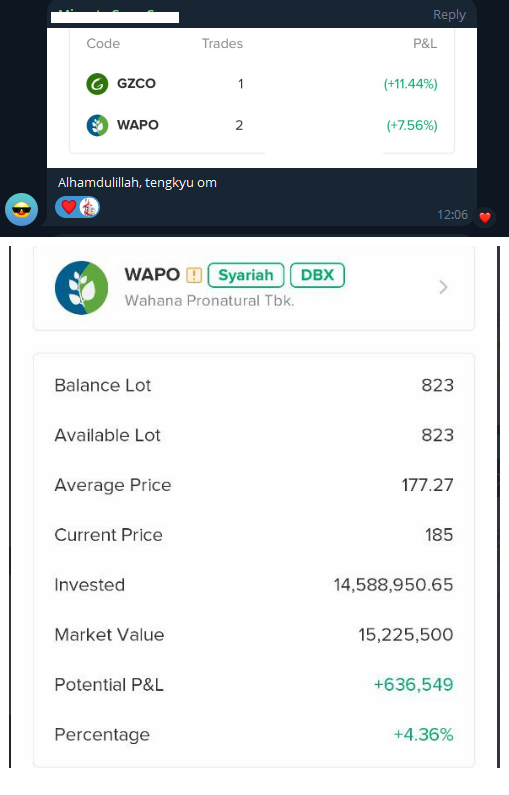Open the GZCO row in trades table

(262, 84)
